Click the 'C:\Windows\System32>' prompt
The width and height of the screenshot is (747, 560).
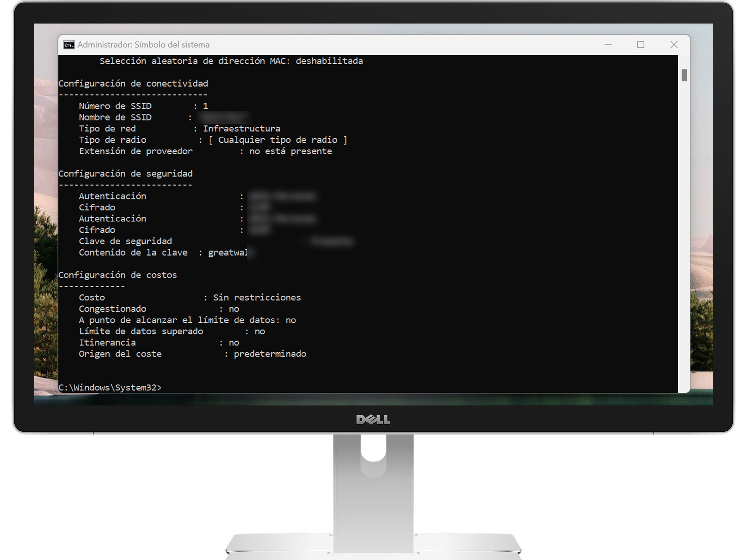[110, 388]
